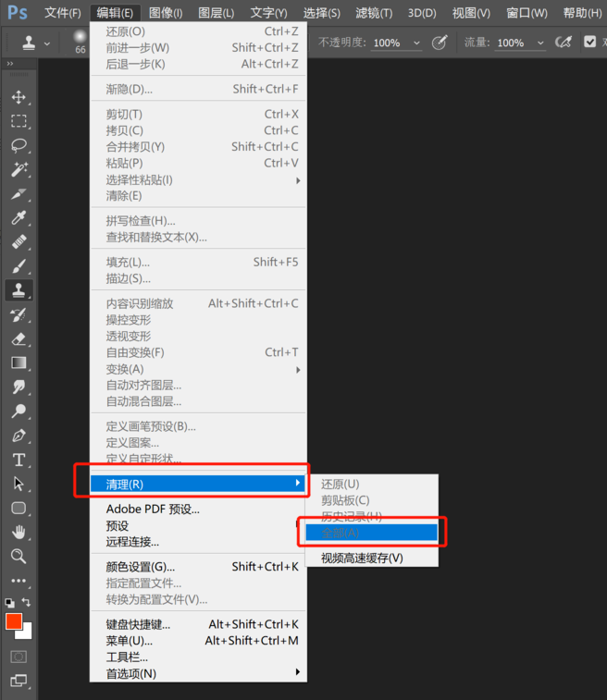Viewport: 607px width, 700px height.
Task: Swap foreground and background colors
Action: (x=27, y=603)
